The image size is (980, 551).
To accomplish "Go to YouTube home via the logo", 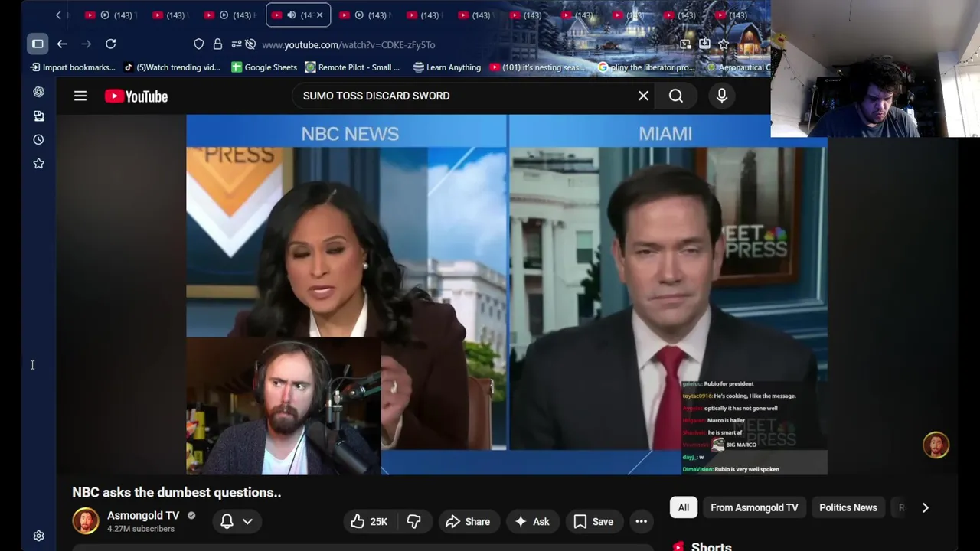I will tap(136, 96).
